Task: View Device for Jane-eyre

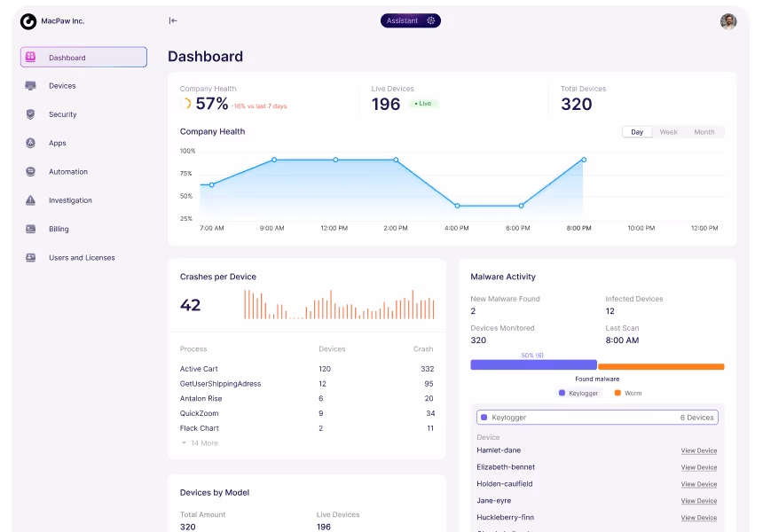Action: [699, 501]
